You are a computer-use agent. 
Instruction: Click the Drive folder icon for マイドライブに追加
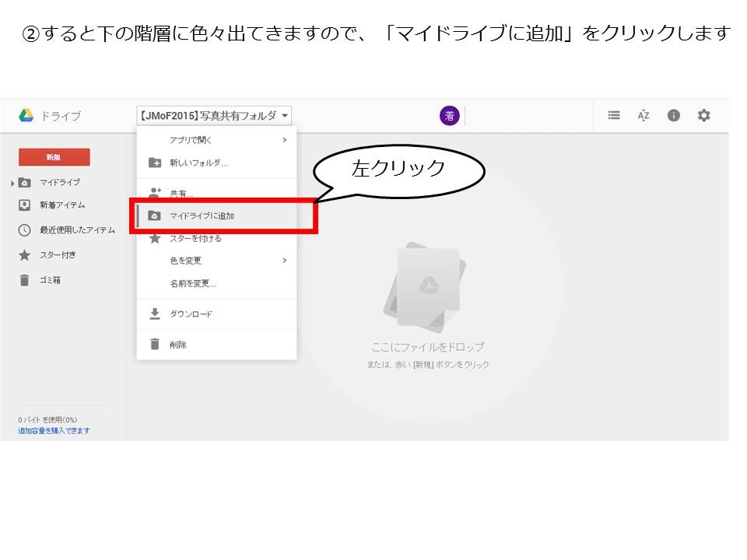154,215
